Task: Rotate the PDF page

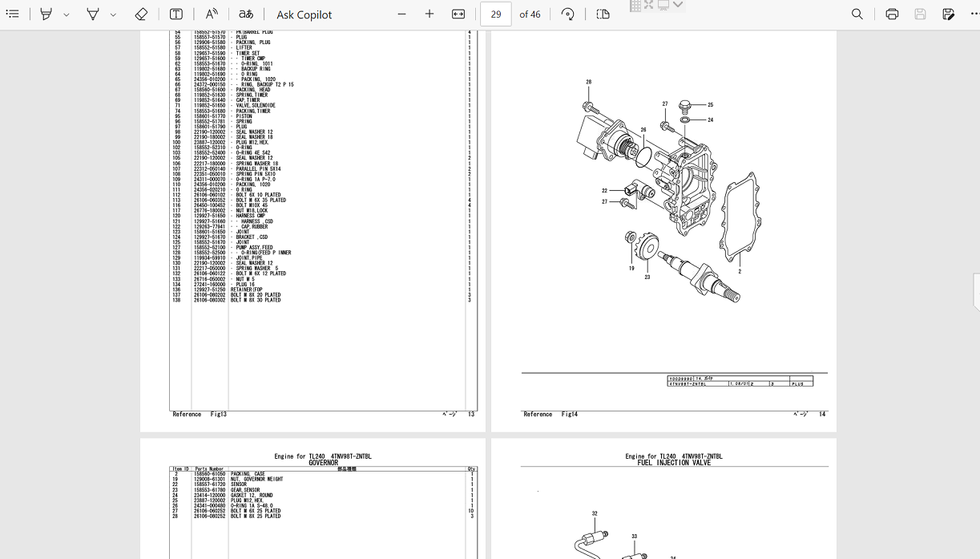Action: (568, 14)
